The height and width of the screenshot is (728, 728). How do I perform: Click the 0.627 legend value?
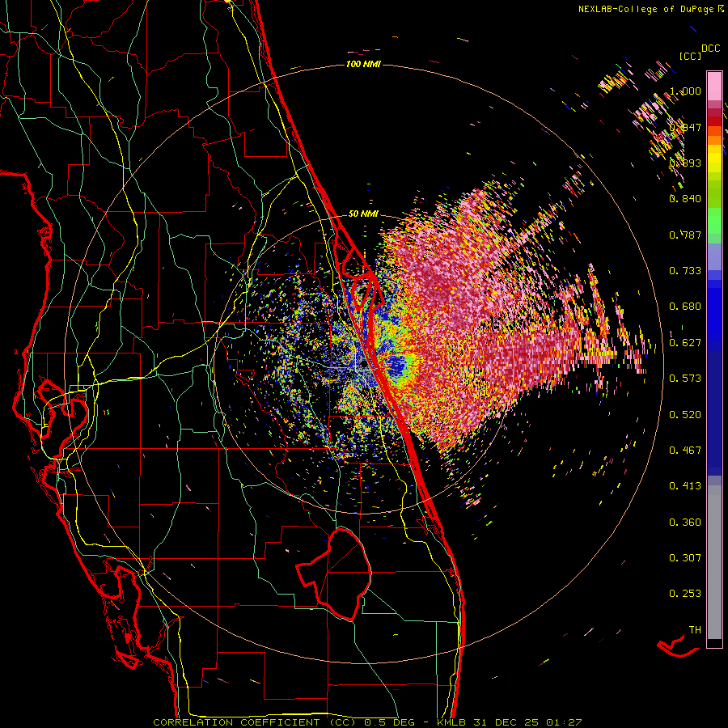click(685, 343)
